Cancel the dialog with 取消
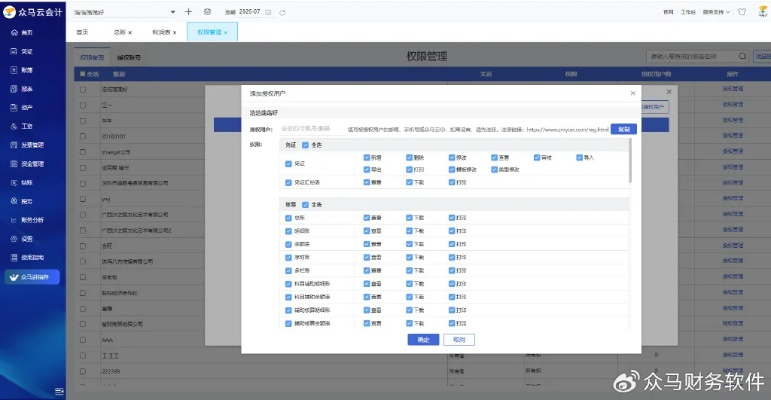The height and width of the screenshot is (400, 771). tap(459, 339)
